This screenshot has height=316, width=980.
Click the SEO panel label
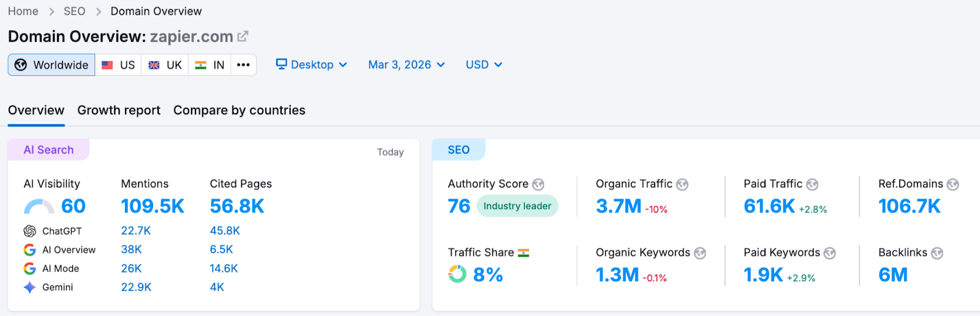pyautogui.click(x=459, y=150)
